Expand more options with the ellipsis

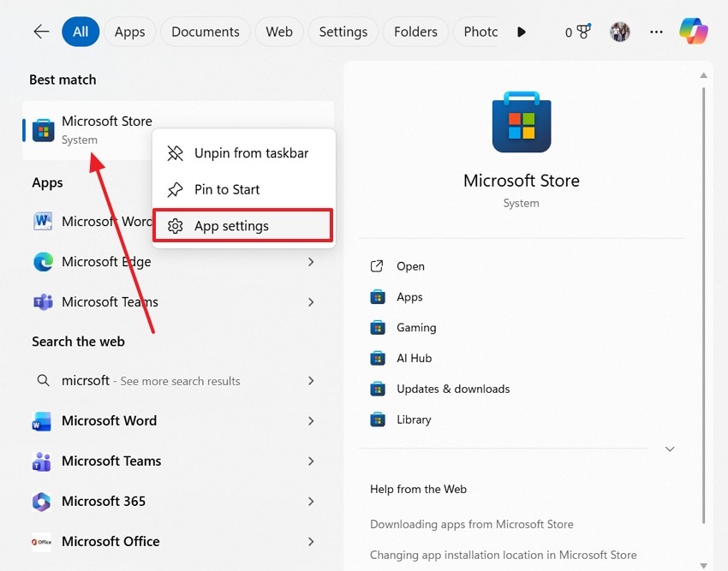click(656, 31)
